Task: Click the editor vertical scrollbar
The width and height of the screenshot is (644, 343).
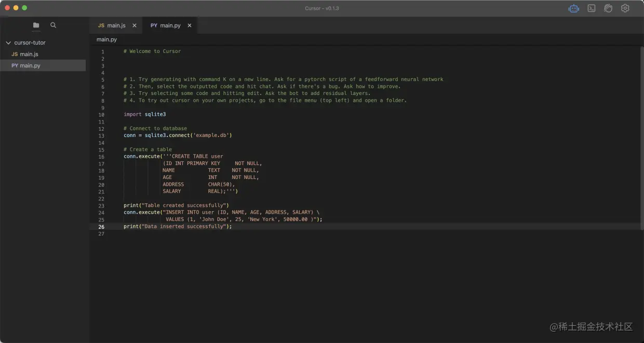Action: 641,138
